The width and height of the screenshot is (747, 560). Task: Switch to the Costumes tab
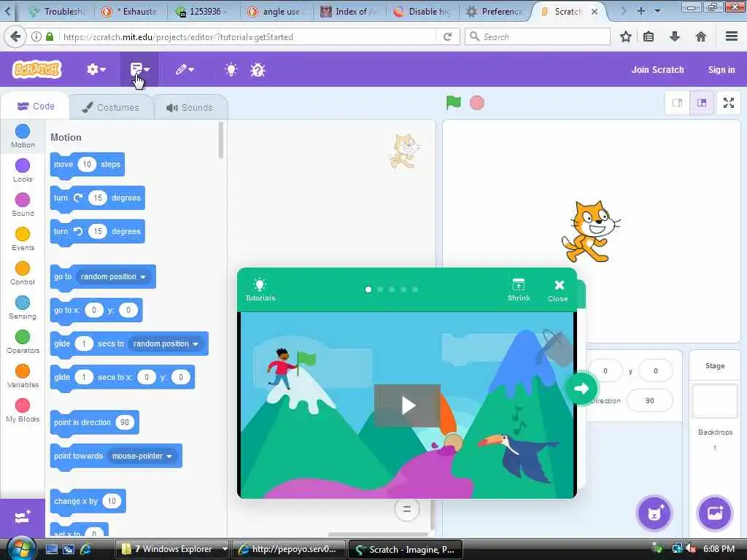[x=111, y=107]
